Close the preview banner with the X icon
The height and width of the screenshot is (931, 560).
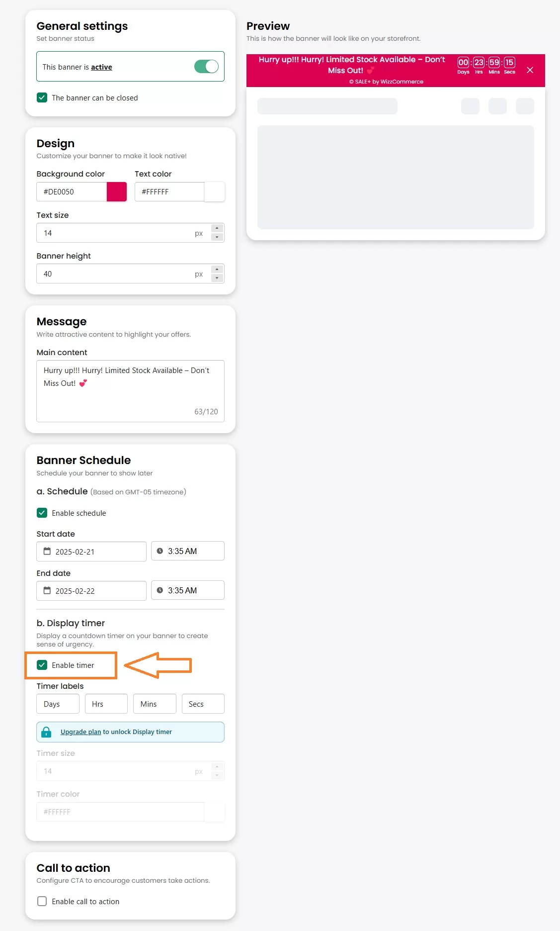pos(530,70)
